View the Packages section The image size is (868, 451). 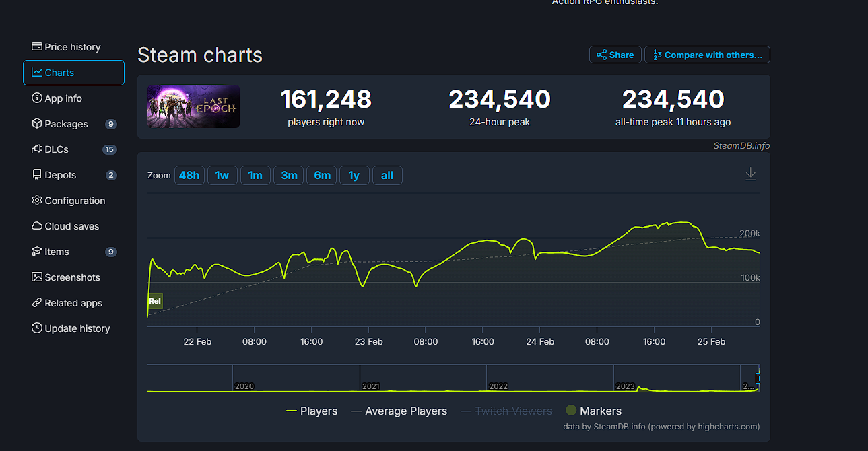[65, 123]
